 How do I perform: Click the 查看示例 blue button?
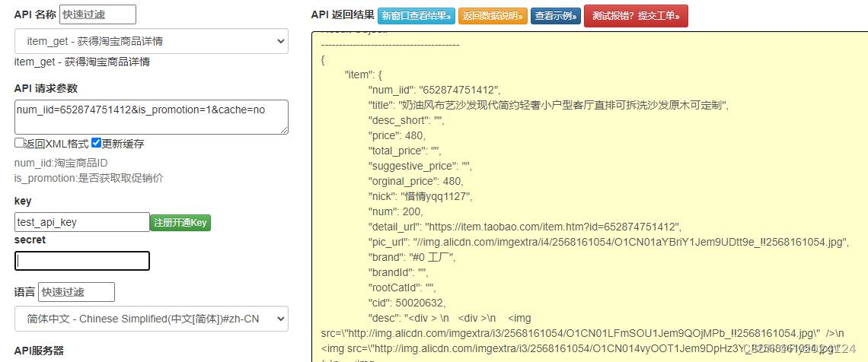556,16
